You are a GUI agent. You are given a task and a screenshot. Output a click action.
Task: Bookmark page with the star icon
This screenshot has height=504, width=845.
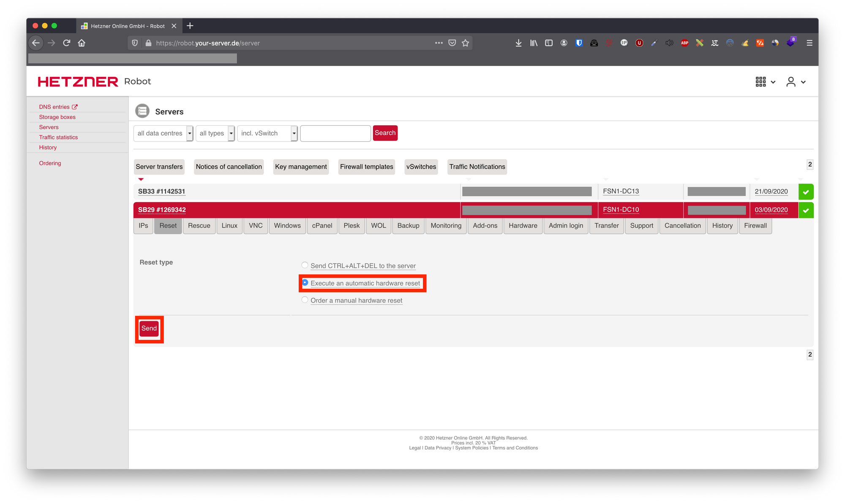point(465,43)
